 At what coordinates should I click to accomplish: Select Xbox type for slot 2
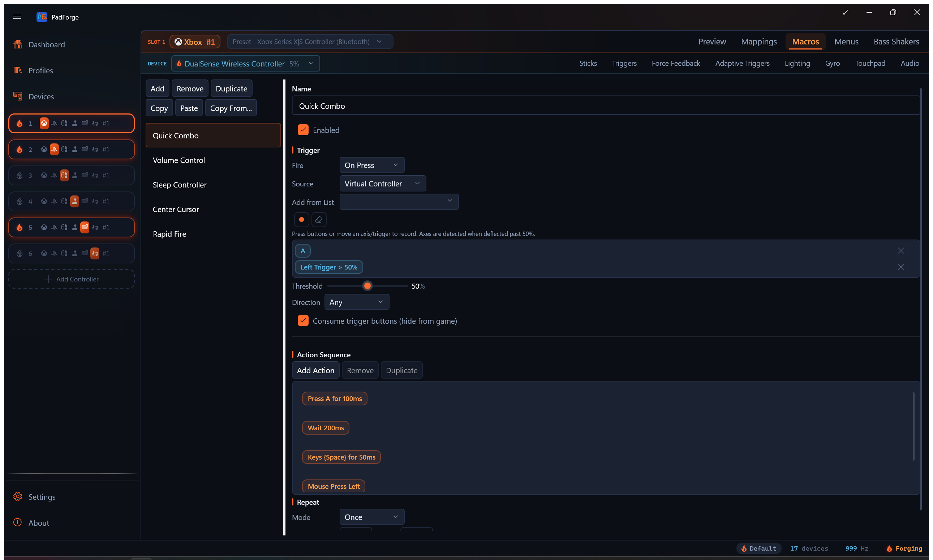(44, 150)
